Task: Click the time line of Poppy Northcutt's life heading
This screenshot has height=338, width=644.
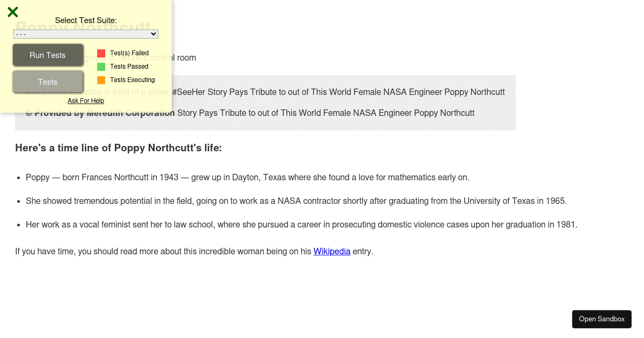Action: [x=118, y=148]
